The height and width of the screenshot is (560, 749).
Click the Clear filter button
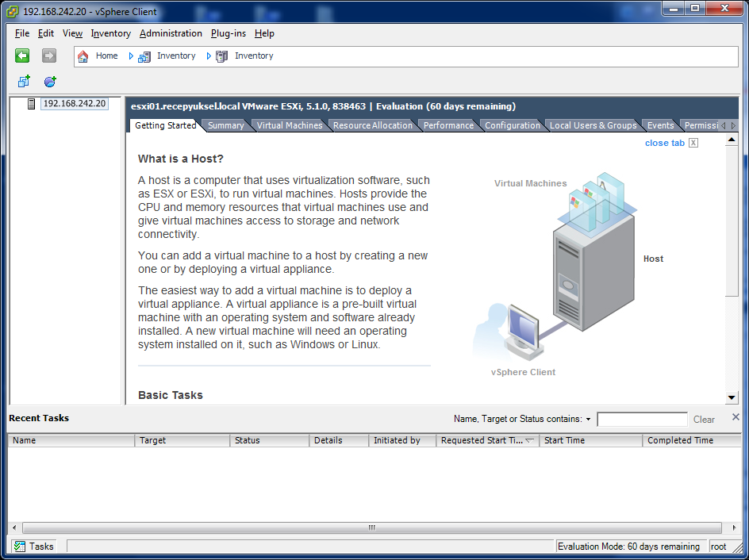(x=704, y=419)
